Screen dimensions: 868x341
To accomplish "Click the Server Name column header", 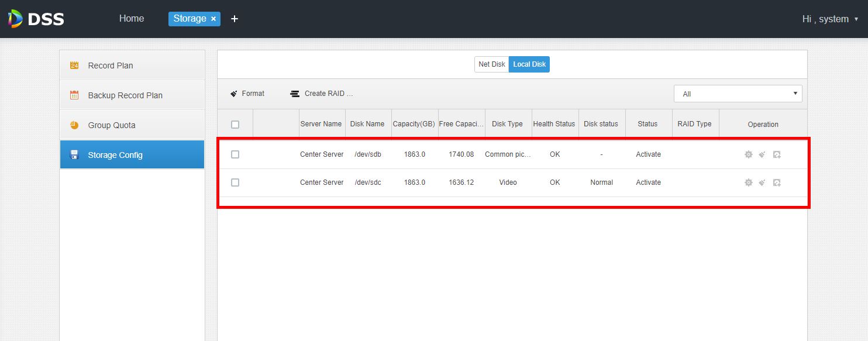I will [x=321, y=124].
